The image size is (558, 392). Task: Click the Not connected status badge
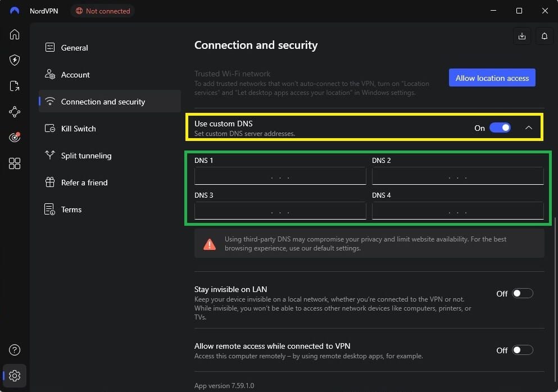click(103, 11)
